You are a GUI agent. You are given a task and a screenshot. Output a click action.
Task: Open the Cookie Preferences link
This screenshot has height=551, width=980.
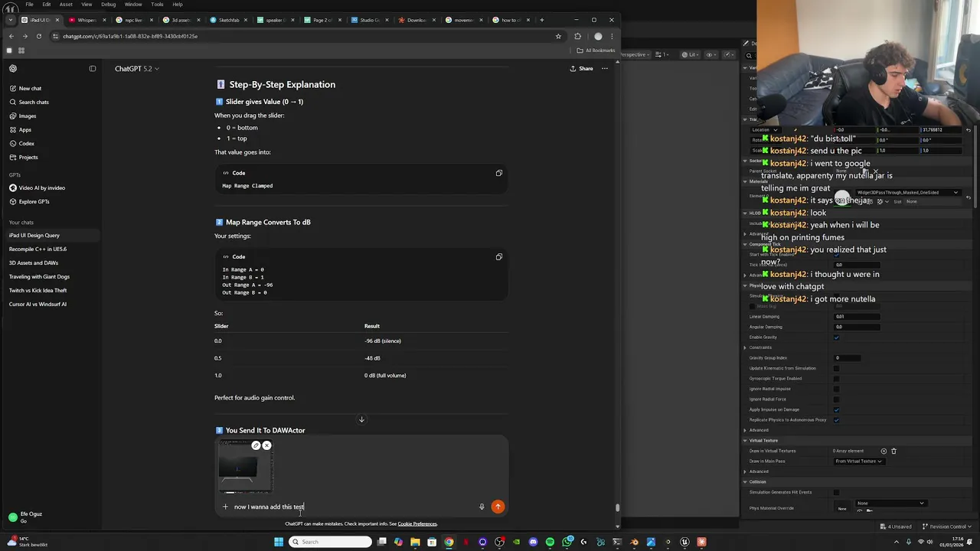click(417, 524)
